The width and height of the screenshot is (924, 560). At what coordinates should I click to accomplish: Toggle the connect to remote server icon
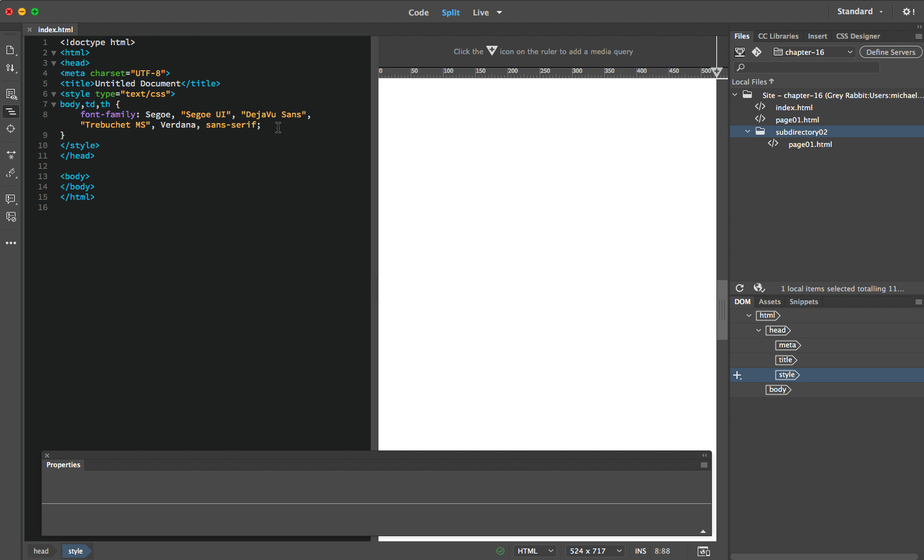pyautogui.click(x=740, y=52)
